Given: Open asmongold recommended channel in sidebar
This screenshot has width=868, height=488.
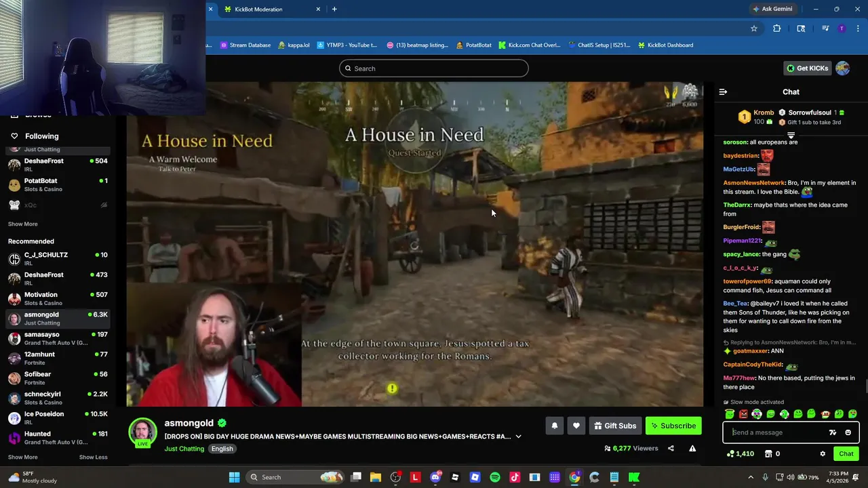Looking at the screenshot, I should tap(58, 319).
